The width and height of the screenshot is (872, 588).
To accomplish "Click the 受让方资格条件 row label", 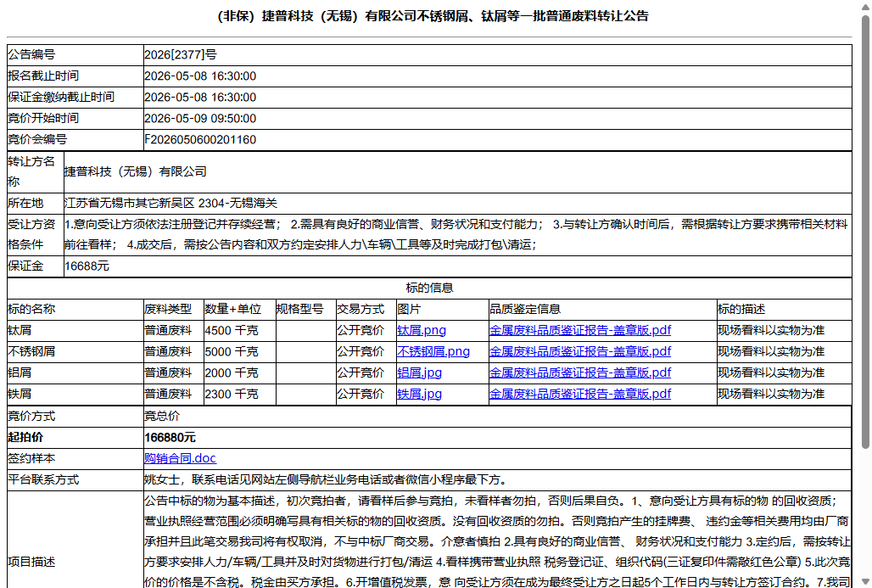I will pos(31,235).
